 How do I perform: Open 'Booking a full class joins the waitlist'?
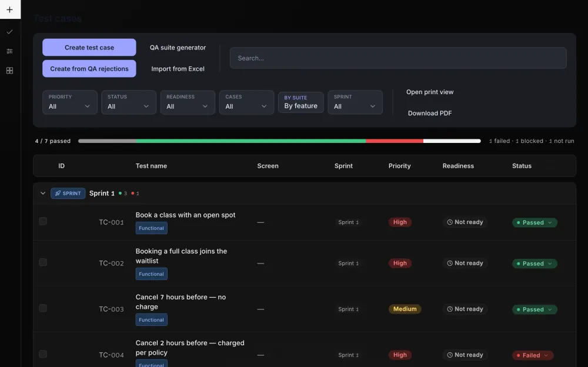pyautogui.click(x=181, y=256)
